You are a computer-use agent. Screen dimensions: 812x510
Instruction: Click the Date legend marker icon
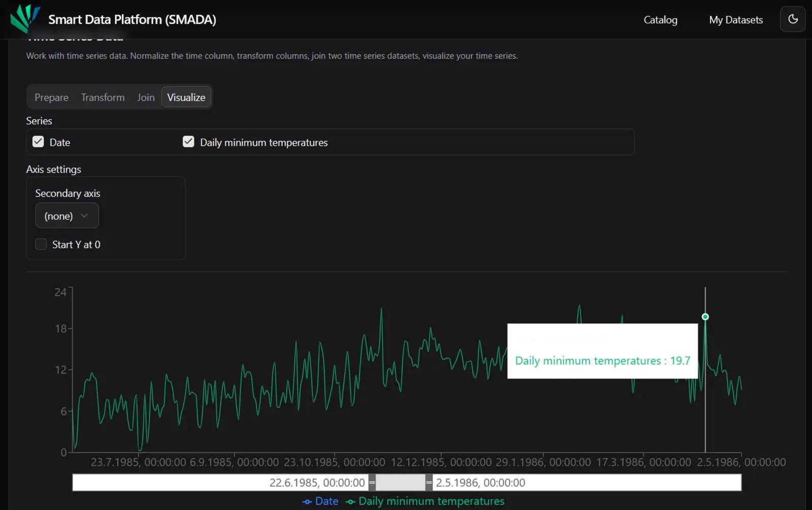(x=307, y=502)
